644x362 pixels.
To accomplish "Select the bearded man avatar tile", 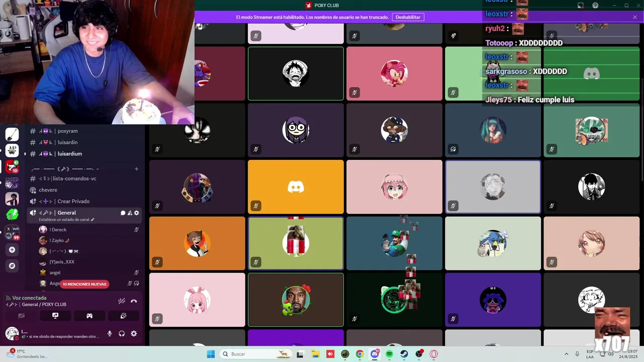I will [296, 300].
